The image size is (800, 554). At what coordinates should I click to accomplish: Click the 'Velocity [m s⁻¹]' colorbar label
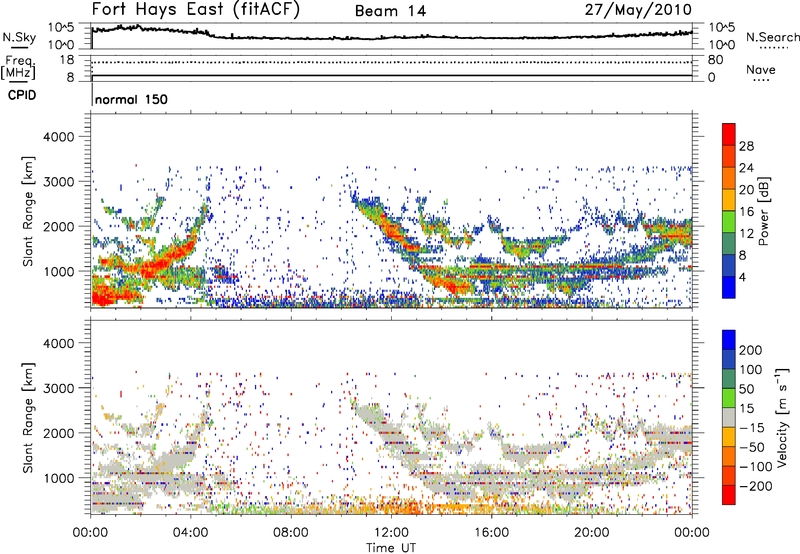tap(781, 417)
